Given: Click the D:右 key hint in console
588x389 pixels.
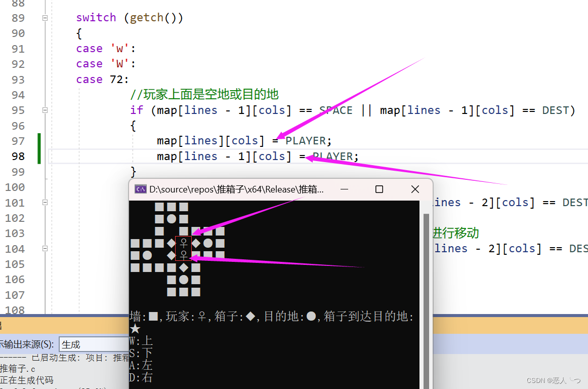Looking at the screenshot, I should click(x=141, y=377).
